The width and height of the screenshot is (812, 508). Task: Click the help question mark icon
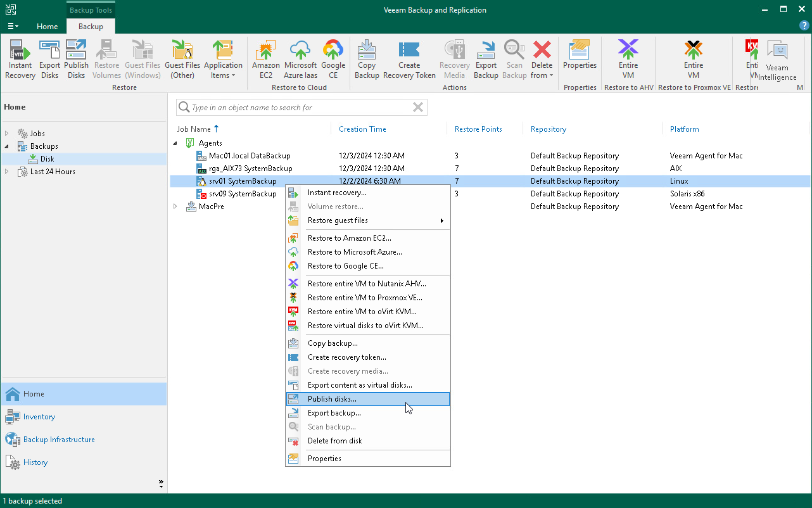pos(804,26)
